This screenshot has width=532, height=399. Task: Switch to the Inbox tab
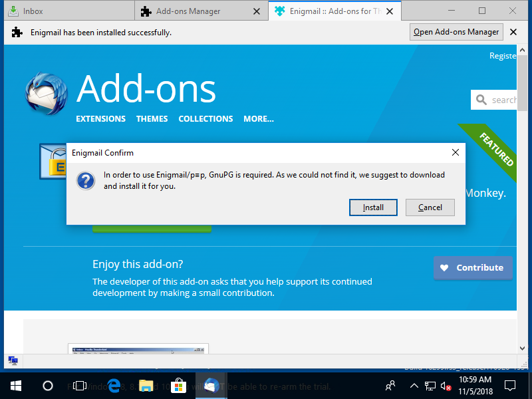click(x=60, y=11)
